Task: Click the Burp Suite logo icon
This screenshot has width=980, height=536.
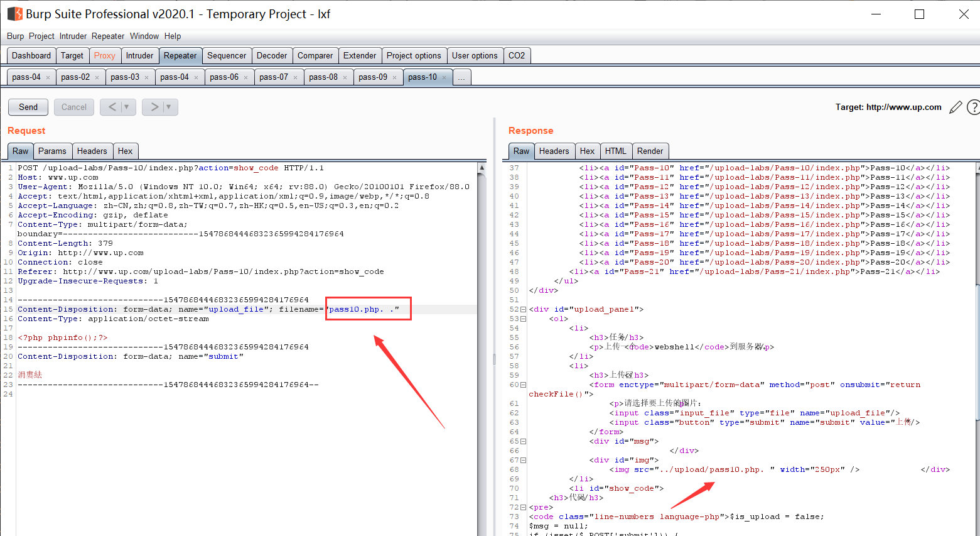Action: (14, 14)
